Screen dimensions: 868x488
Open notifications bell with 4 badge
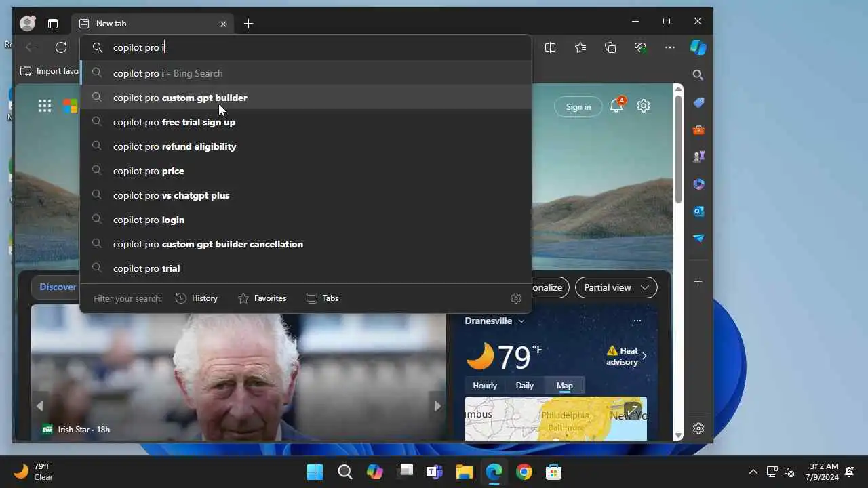[x=617, y=106]
